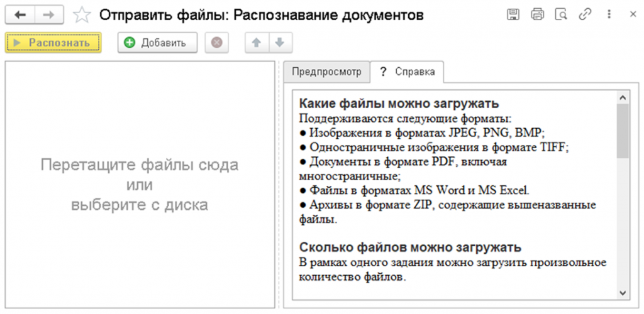Click the help panel scroll up arrow
This screenshot has height=314, width=644.
(x=623, y=97)
